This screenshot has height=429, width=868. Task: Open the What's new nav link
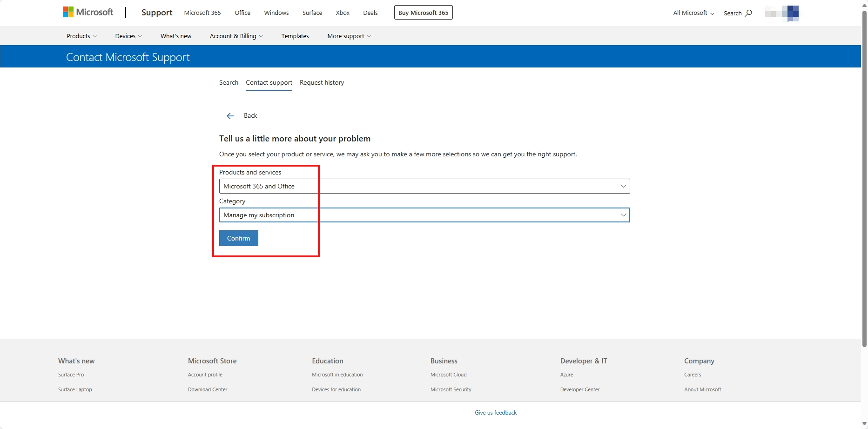tap(176, 36)
